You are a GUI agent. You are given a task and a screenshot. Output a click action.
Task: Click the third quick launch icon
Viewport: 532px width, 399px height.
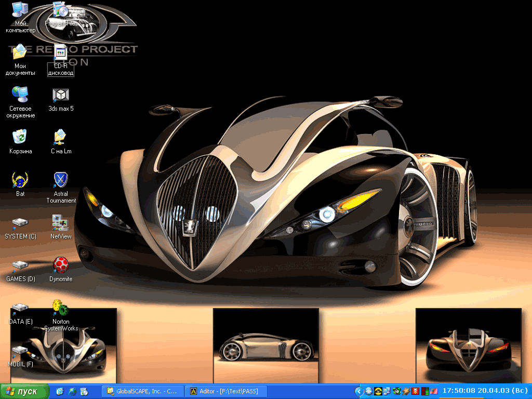pyautogui.click(x=84, y=392)
